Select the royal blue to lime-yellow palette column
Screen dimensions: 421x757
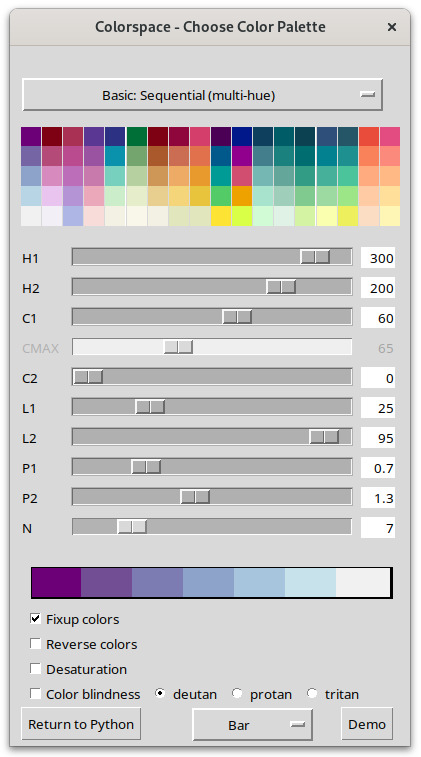242,176
